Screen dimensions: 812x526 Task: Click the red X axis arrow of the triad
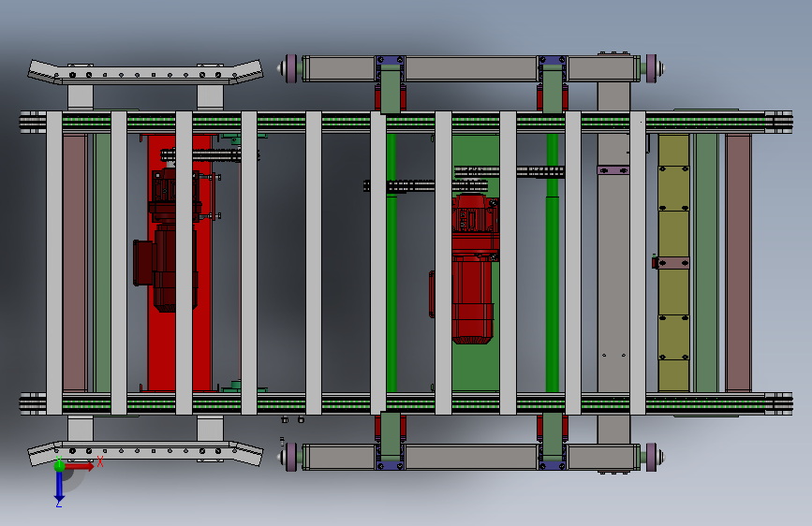tap(80, 466)
